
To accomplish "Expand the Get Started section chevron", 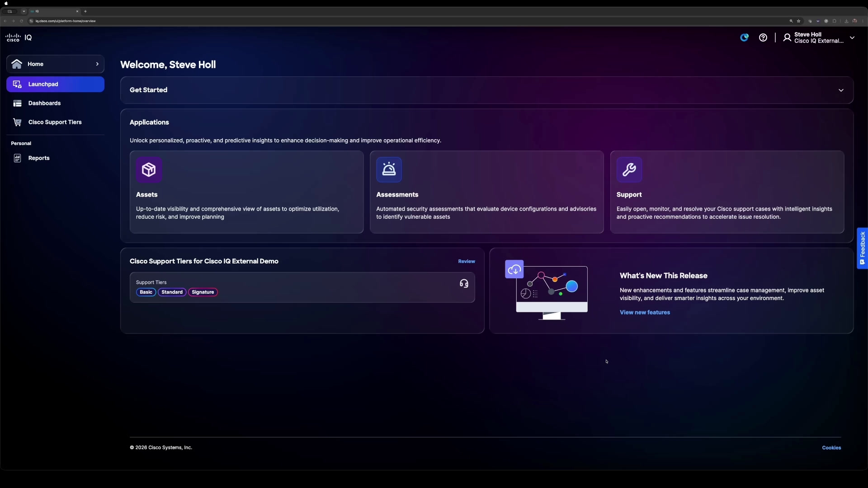I will [x=841, y=90].
